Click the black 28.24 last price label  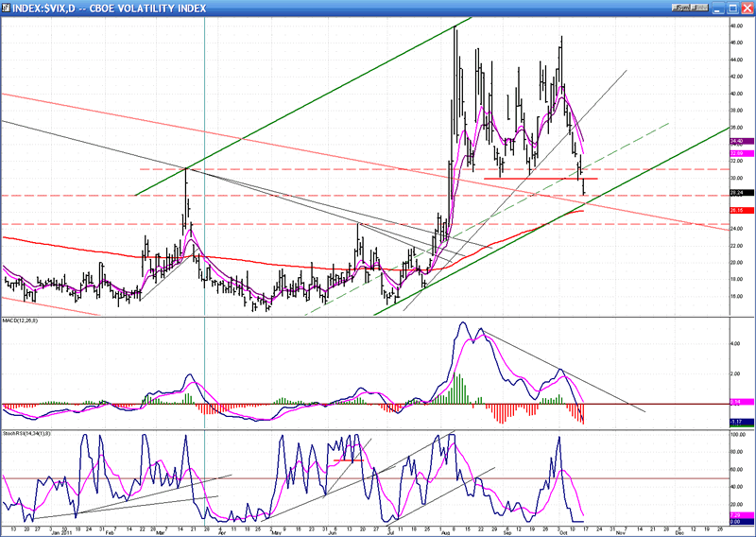pyautogui.click(x=742, y=193)
